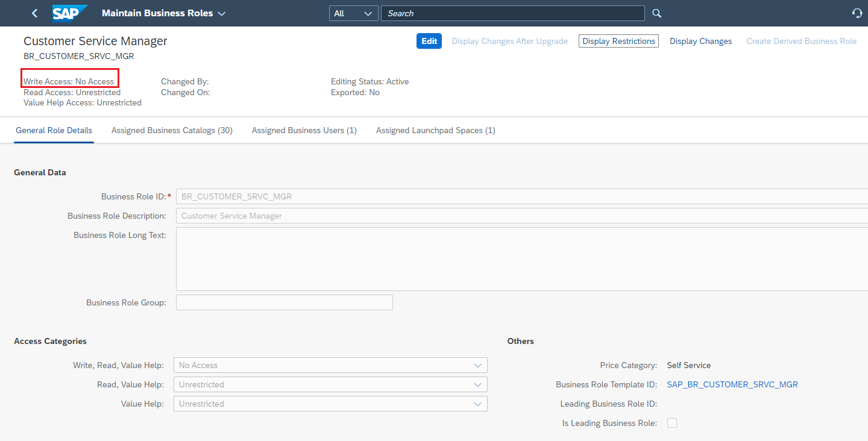Viewport: 868px width, 441px height.
Task: Open the Maintain Business Roles menu
Action: (x=163, y=13)
